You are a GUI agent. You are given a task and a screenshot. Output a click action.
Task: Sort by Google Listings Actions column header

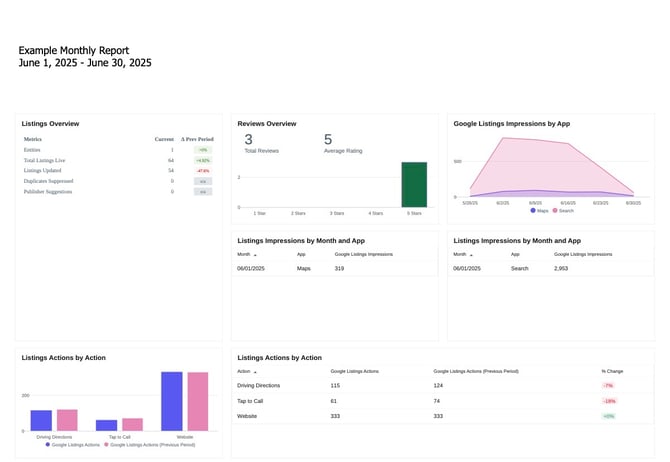pyautogui.click(x=354, y=371)
